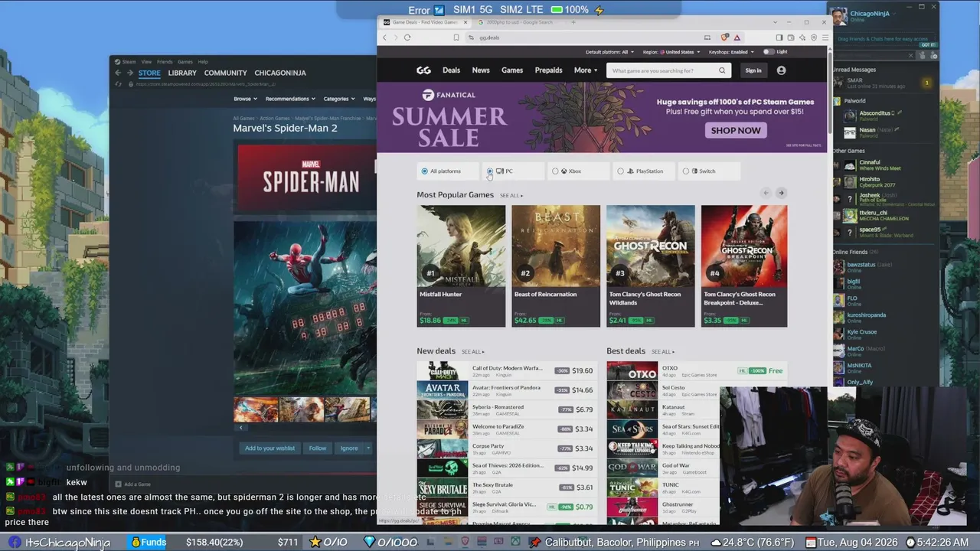Click SEE ALL next to Most Popular Games
Screen dimensions: 980x551
click(511, 196)
